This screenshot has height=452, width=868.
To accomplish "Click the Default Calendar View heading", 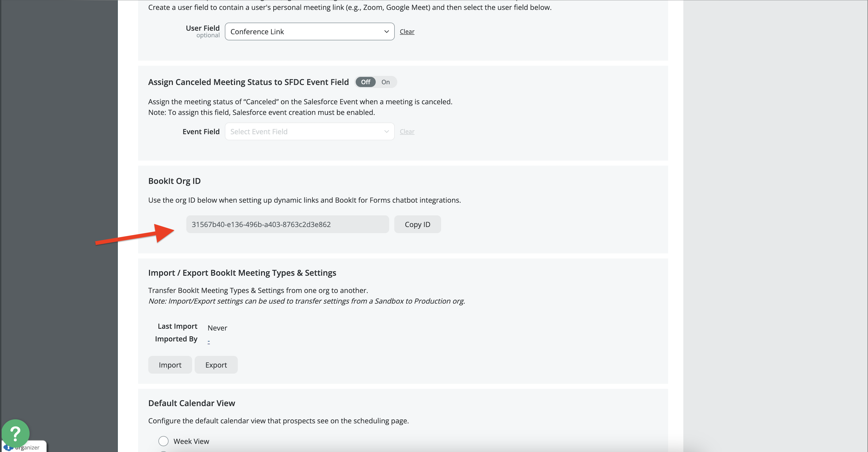I will [x=191, y=403].
